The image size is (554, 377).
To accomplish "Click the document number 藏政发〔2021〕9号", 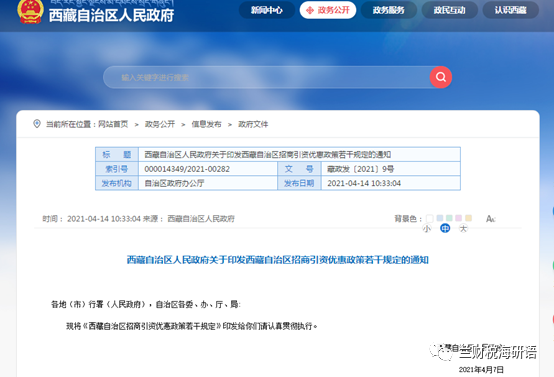I will 360,169.
